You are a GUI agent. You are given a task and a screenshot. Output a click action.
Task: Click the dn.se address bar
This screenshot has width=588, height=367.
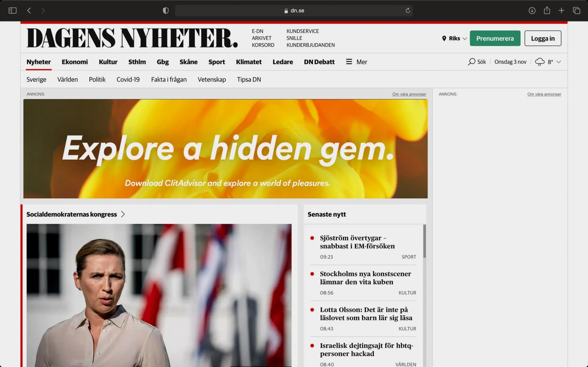point(294,10)
